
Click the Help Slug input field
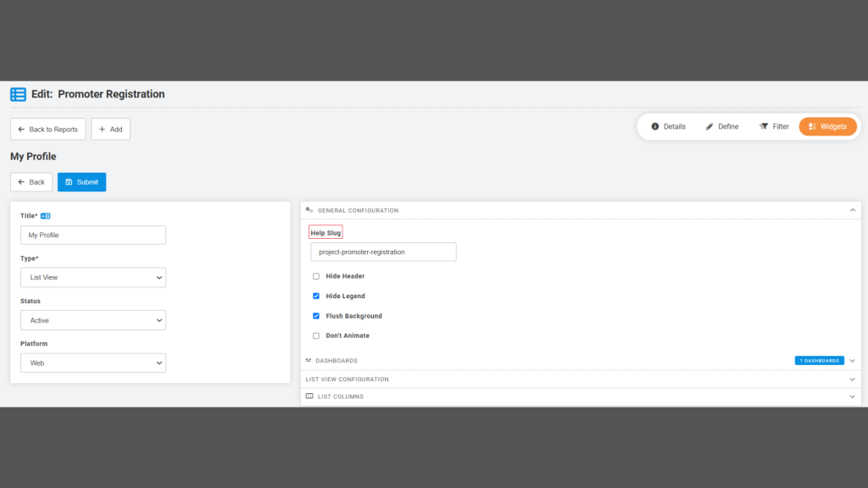pyautogui.click(x=383, y=252)
